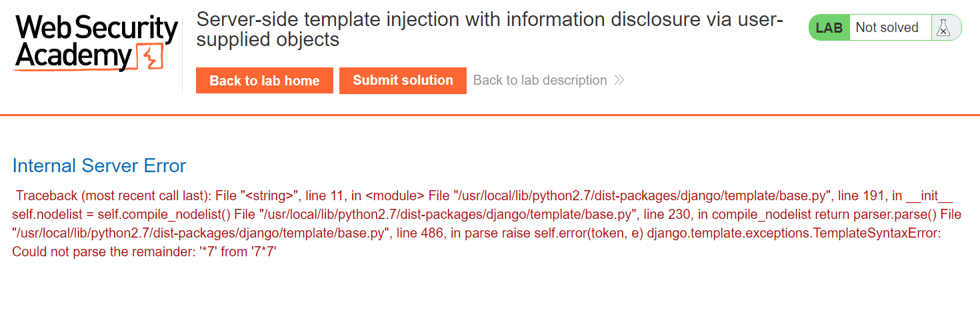Click the Server-side template injection lab title
Viewport: 980px width, 313px height.
click(x=489, y=29)
